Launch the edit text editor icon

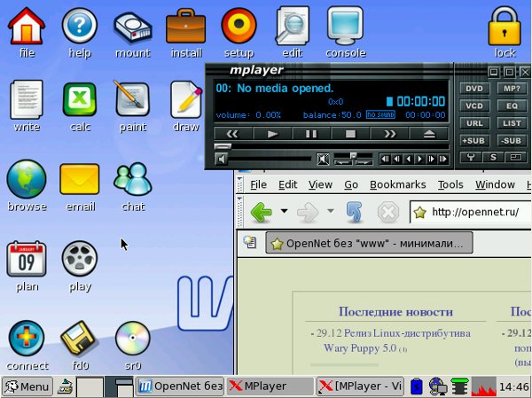pyautogui.click(x=292, y=26)
